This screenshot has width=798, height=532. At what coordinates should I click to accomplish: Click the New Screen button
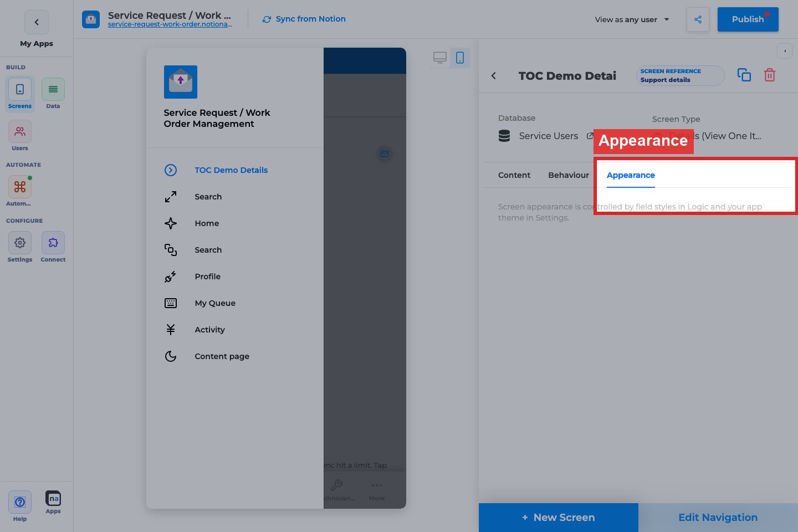559,518
